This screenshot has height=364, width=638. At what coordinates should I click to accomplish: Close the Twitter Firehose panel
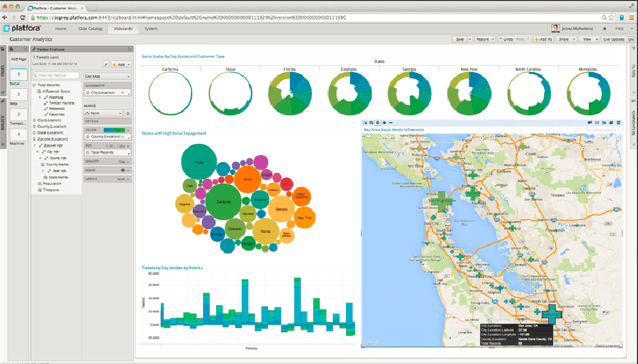(x=131, y=49)
